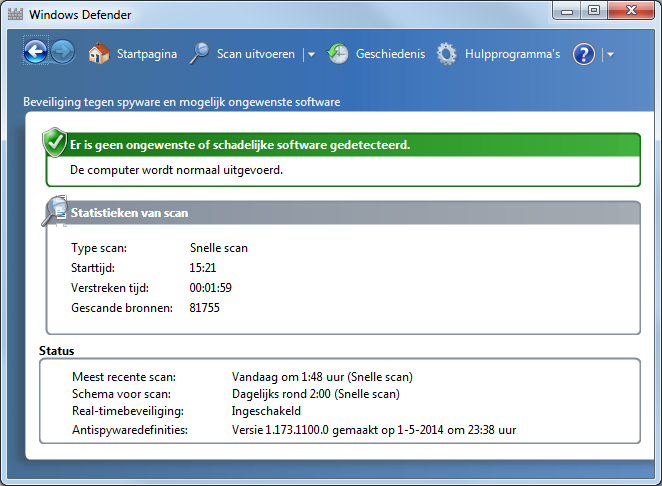Open the Geschiedenis history page

pos(390,54)
